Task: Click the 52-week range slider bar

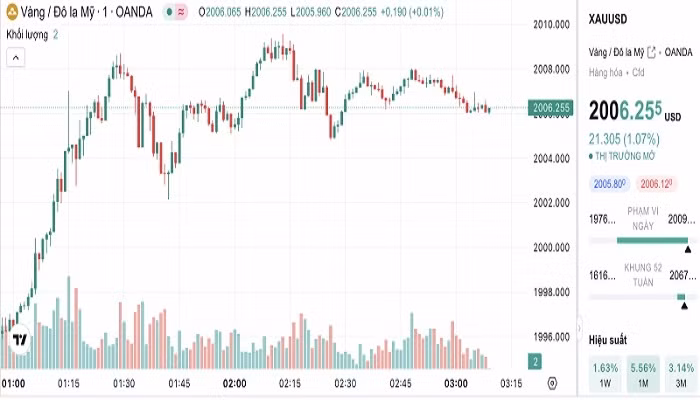Action: (x=643, y=297)
